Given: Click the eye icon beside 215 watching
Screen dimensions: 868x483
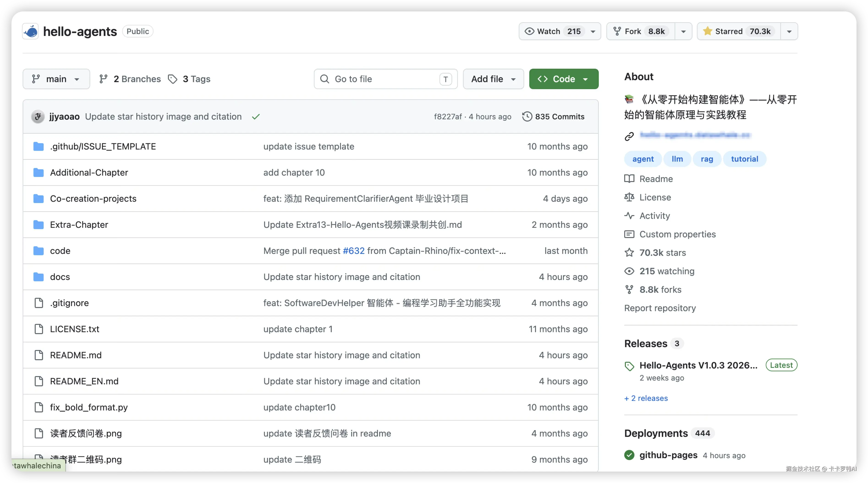Looking at the screenshot, I should 629,271.
